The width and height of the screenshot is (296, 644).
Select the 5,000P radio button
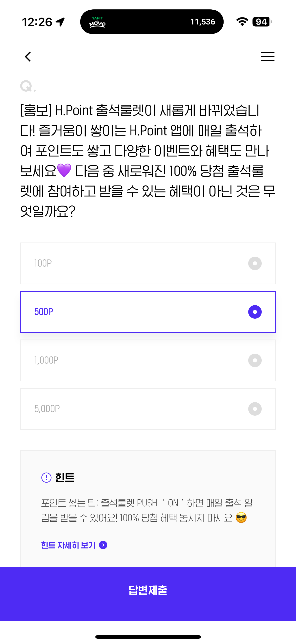pos(255,409)
